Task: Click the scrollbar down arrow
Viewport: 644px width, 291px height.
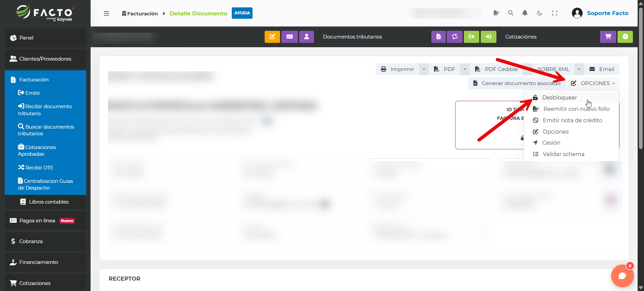Action: [641, 288]
